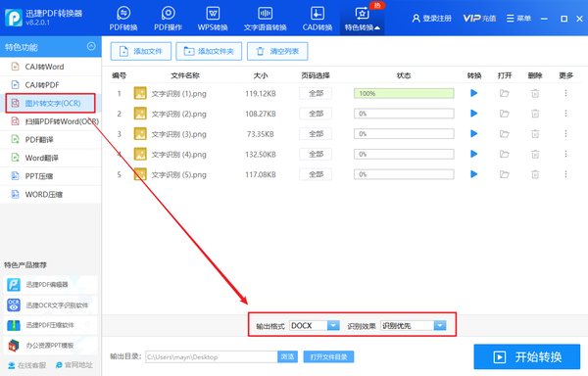588x376 pixels.
Task: Delete 文字识别 (3).png using trash icon
Action: point(535,134)
